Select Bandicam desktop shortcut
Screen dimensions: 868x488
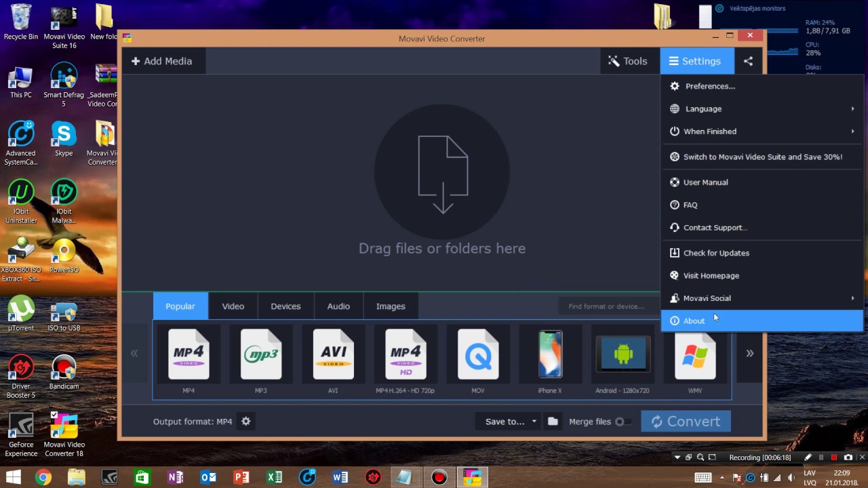click(64, 372)
